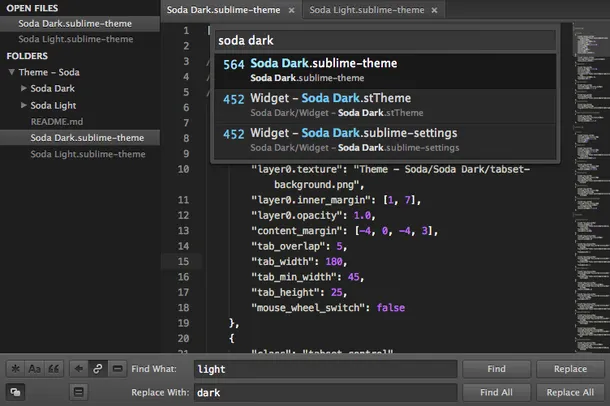The image size is (610, 406).
Task: Click the Find button
Action: 496,369
